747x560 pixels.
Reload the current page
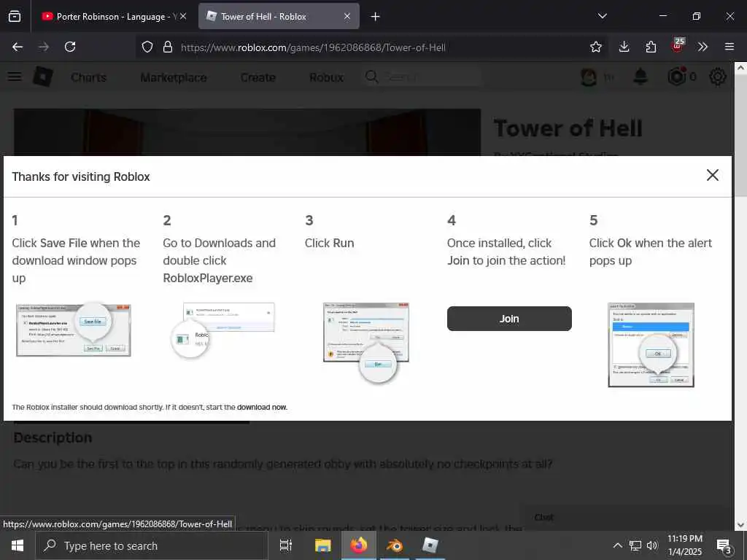point(70,47)
